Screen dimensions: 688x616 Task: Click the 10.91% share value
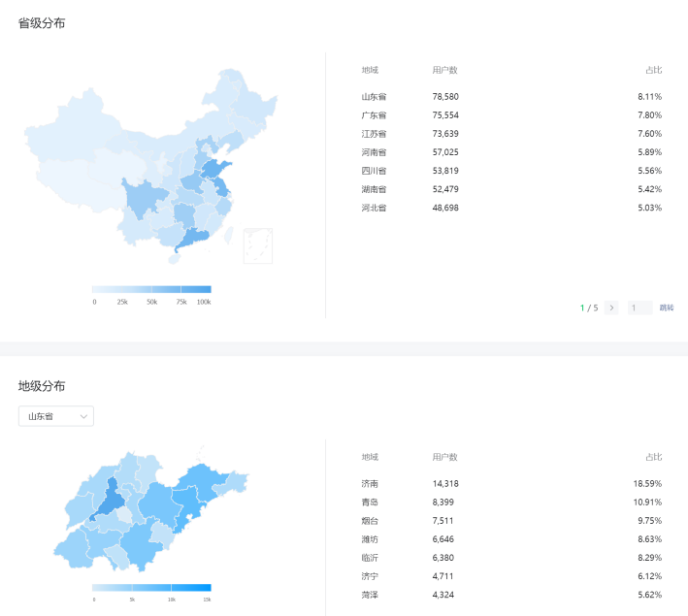click(x=647, y=502)
